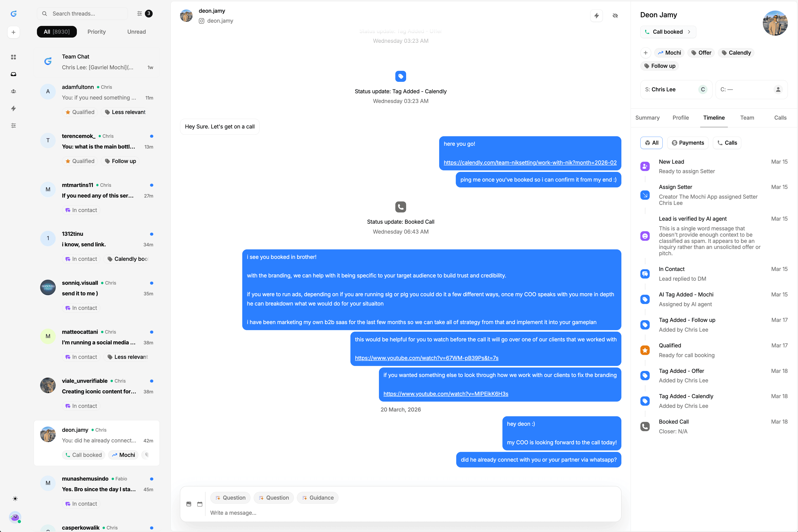
Task: Open the Calendly booking link in chat
Action: pyautogui.click(x=530, y=163)
